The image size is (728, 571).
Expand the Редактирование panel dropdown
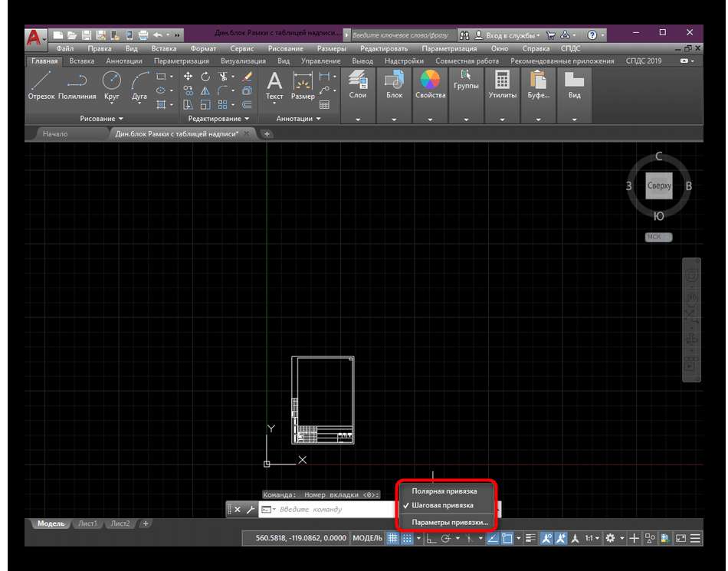pos(219,119)
